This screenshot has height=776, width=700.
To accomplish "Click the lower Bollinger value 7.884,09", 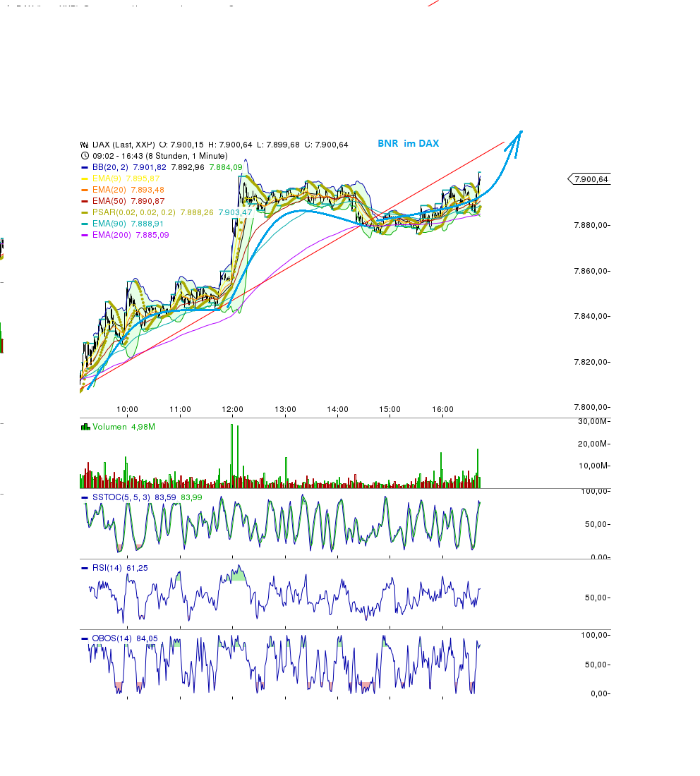I will pyautogui.click(x=226, y=167).
